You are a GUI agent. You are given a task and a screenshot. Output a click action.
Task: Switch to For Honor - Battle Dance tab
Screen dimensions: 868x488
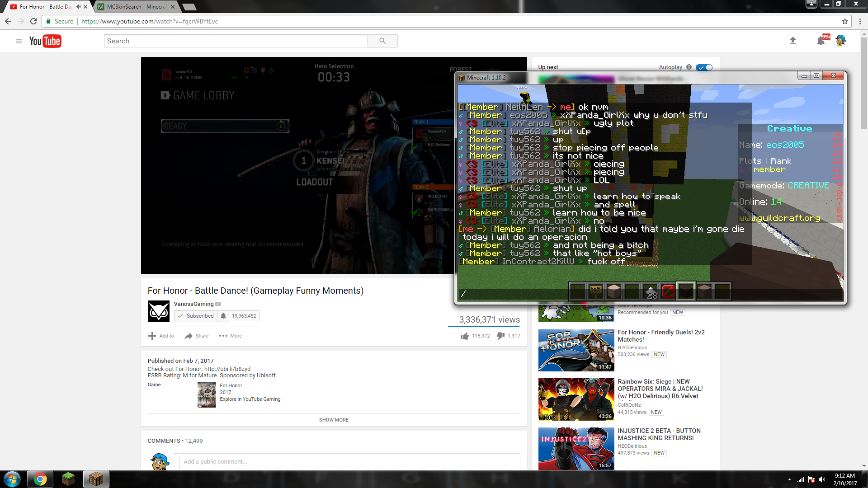(x=47, y=7)
